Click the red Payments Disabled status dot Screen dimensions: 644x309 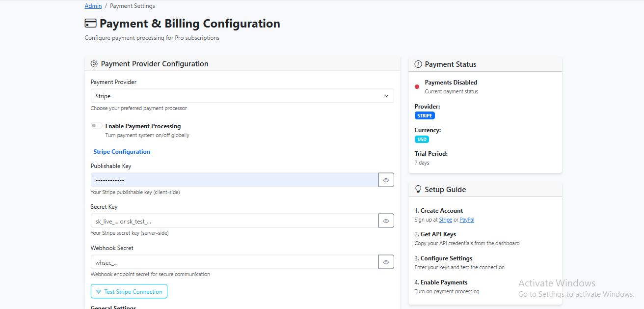tap(417, 86)
